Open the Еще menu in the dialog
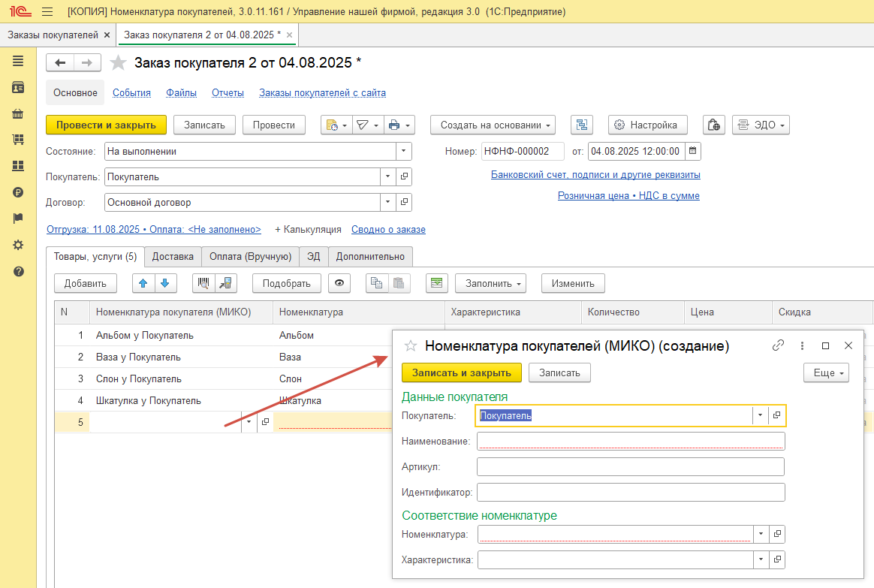This screenshot has width=874, height=588. click(826, 373)
